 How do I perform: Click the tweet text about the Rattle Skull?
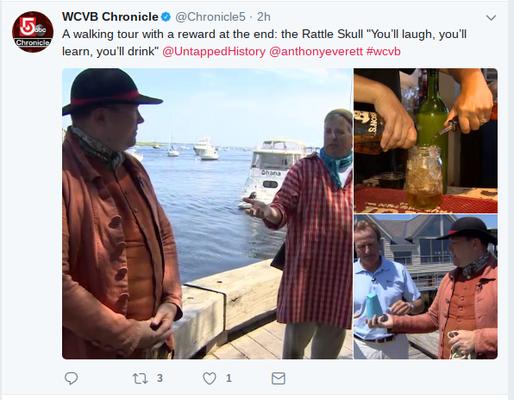[x=264, y=43]
